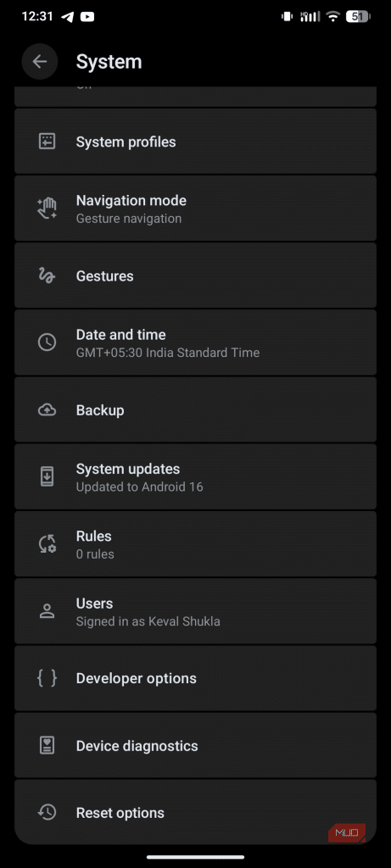Tap the bottom gesture navigation bar

coord(195,857)
